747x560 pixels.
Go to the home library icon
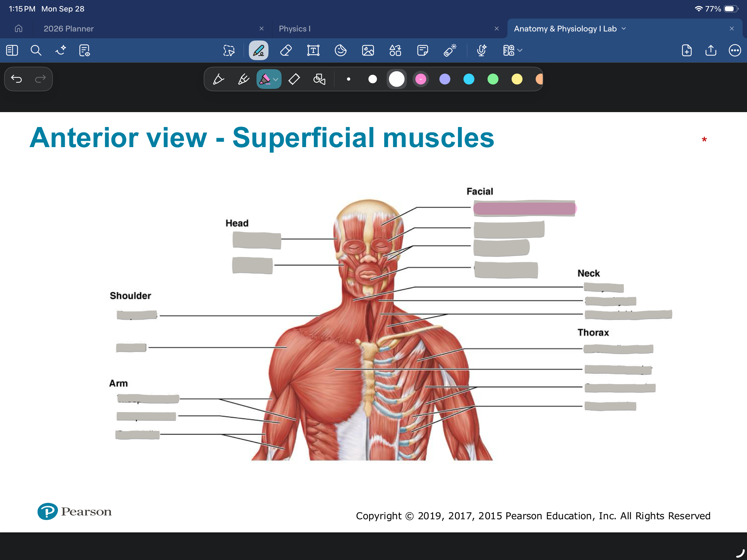[x=19, y=29]
